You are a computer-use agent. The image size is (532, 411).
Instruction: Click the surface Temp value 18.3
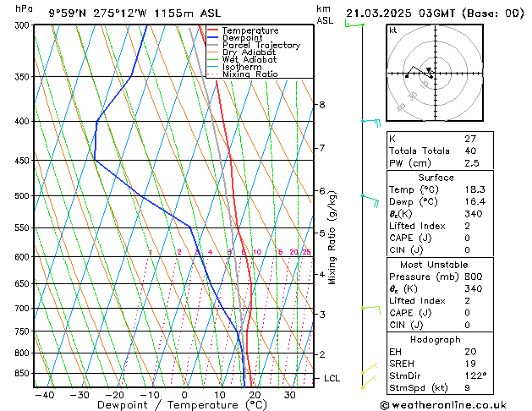(475, 189)
